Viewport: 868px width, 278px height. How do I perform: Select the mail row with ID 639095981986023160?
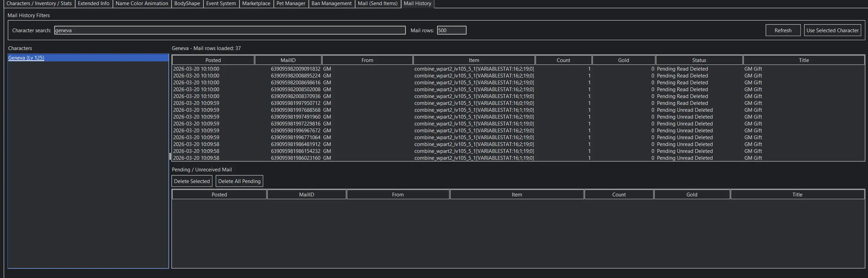(518, 158)
